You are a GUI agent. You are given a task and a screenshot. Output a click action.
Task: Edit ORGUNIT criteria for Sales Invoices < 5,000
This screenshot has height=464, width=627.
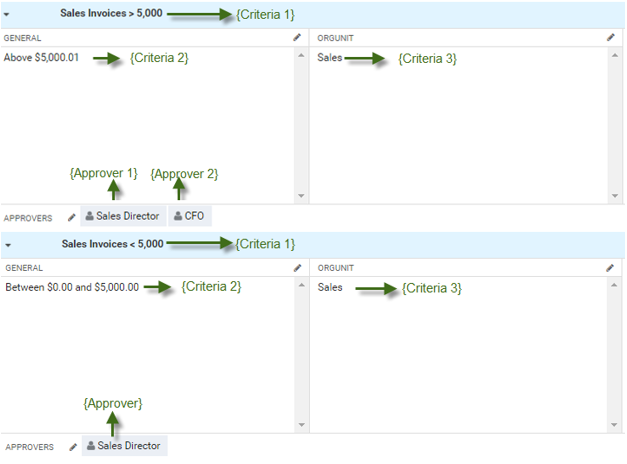[611, 268]
